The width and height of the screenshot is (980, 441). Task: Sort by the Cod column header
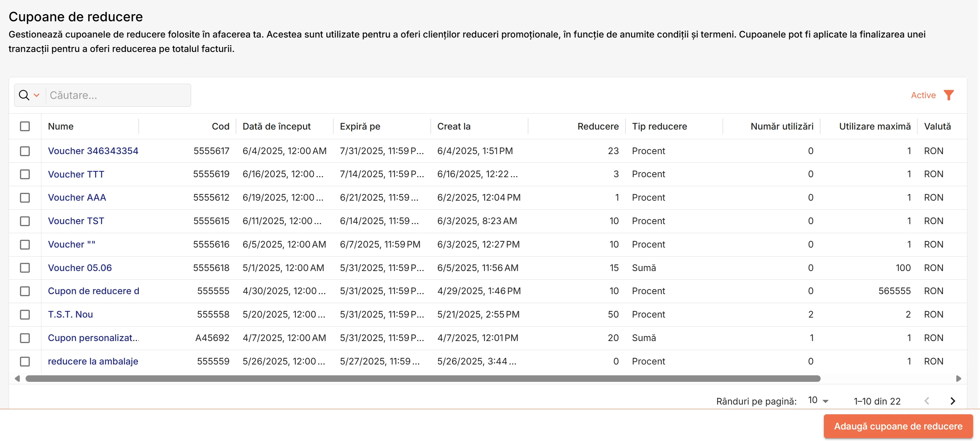point(220,126)
